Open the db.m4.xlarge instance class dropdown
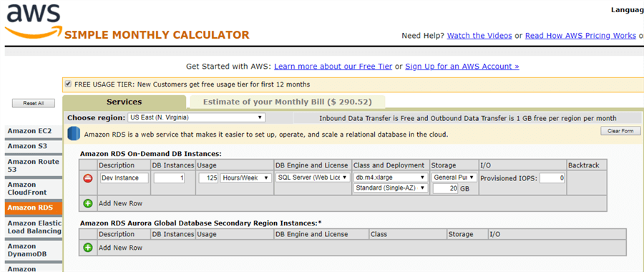644x272 pixels. click(x=390, y=178)
